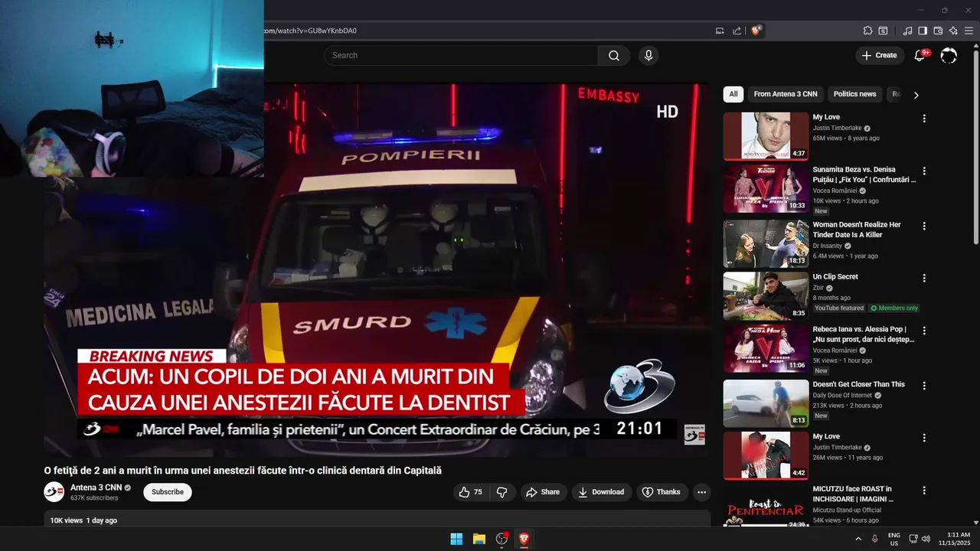Activate voice search microphone icon

click(648, 55)
